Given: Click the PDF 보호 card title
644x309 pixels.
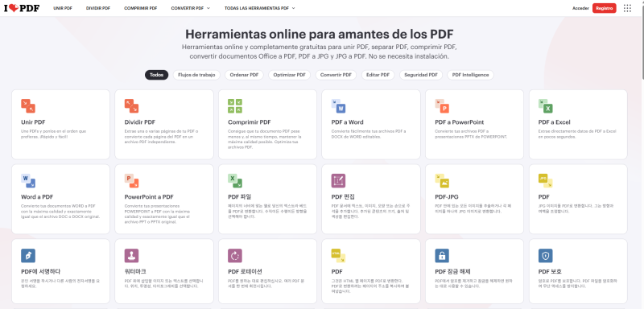Looking at the screenshot, I should [x=550, y=272].
